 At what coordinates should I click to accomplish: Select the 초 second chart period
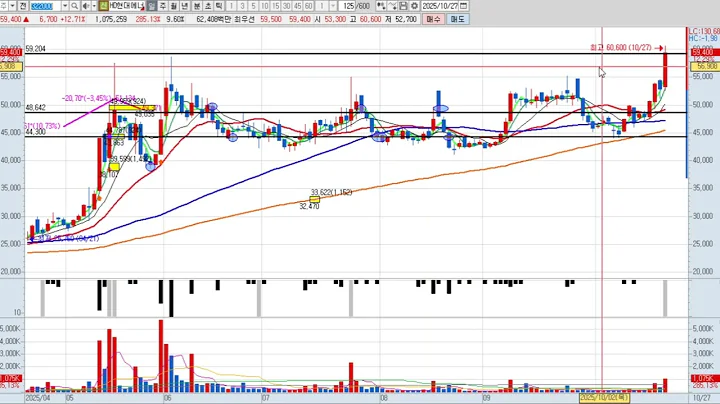coord(208,6)
